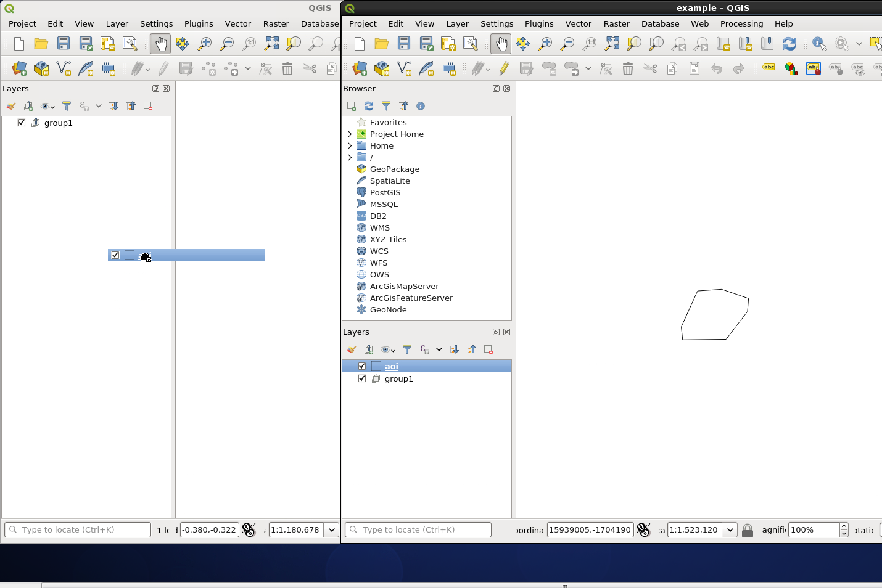This screenshot has height=588, width=882.
Task: Click magnifier stepper up arrow
Action: pyautogui.click(x=844, y=526)
